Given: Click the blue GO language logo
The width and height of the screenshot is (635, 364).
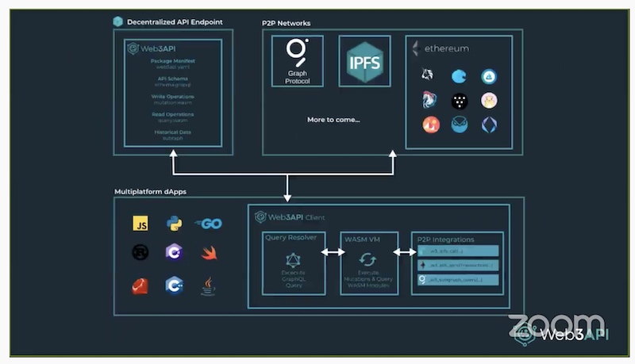Looking at the screenshot, I should click(209, 224).
